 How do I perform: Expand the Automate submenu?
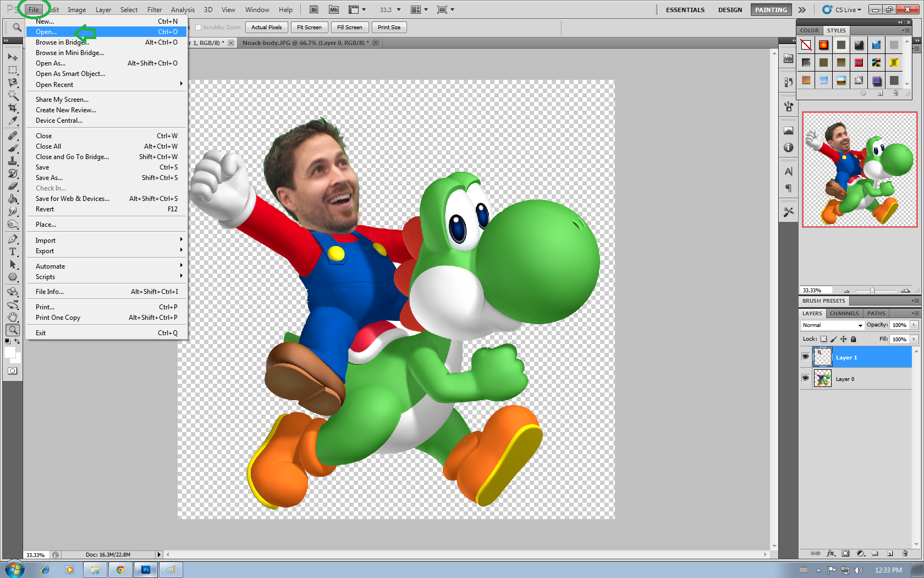[107, 266]
